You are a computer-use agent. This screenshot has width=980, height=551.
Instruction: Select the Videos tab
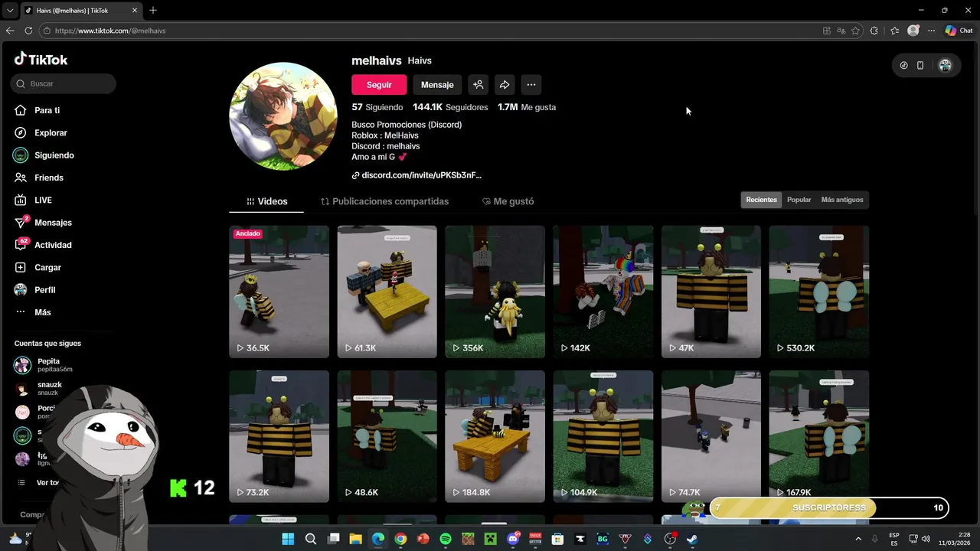point(266,201)
